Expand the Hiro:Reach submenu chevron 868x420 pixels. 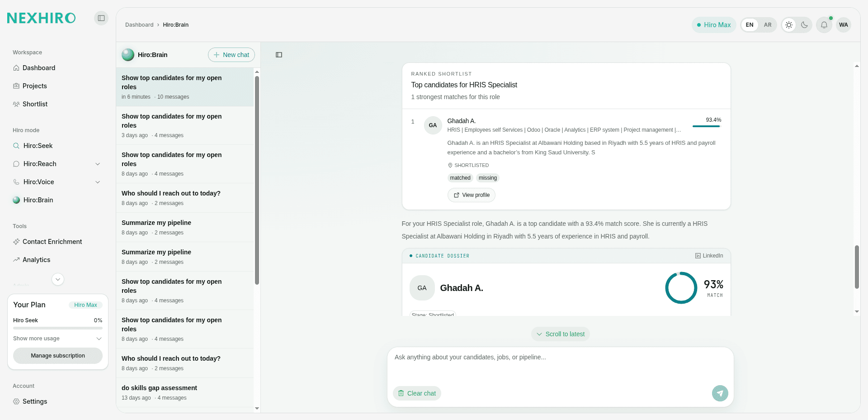coord(98,164)
